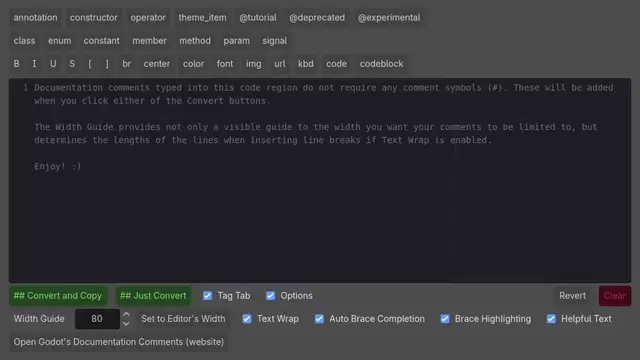Insert the url tag
640x360 pixels.
(x=280, y=64)
